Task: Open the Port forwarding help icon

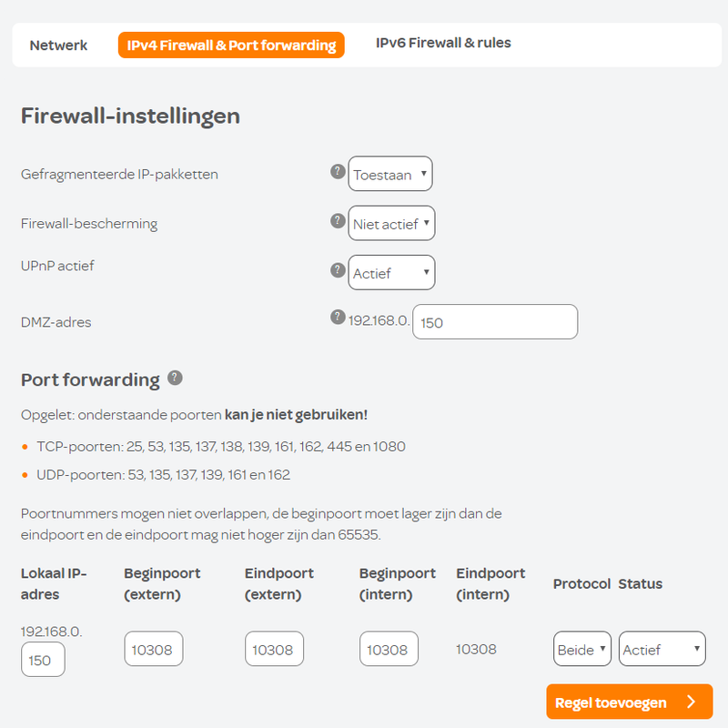Action: (x=175, y=378)
